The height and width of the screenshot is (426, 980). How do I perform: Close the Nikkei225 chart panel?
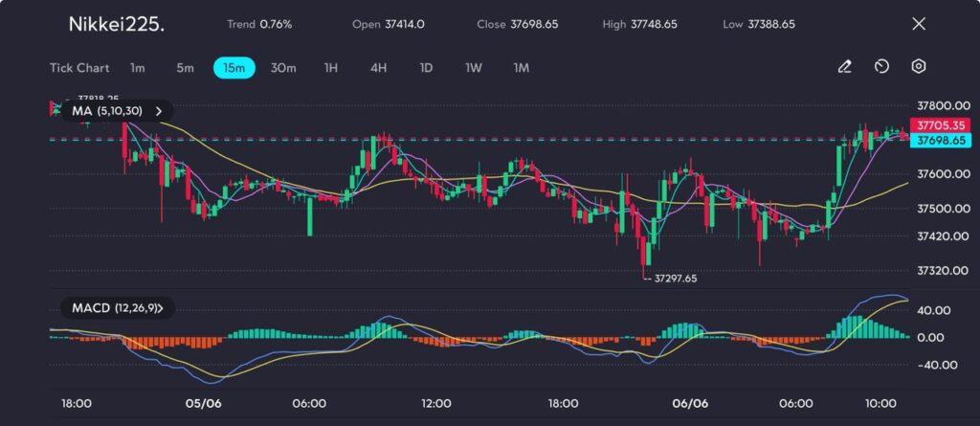tap(919, 24)
